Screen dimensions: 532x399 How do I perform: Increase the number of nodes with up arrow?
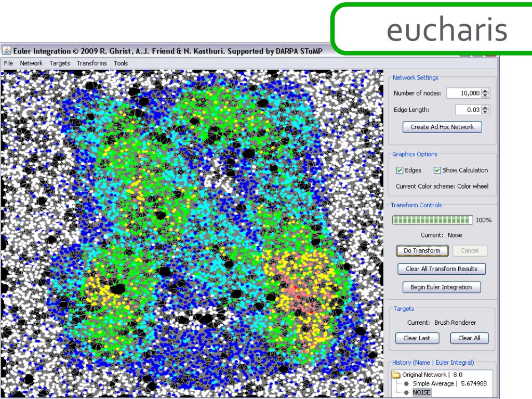pyautogui.click(x=486, y=90)
